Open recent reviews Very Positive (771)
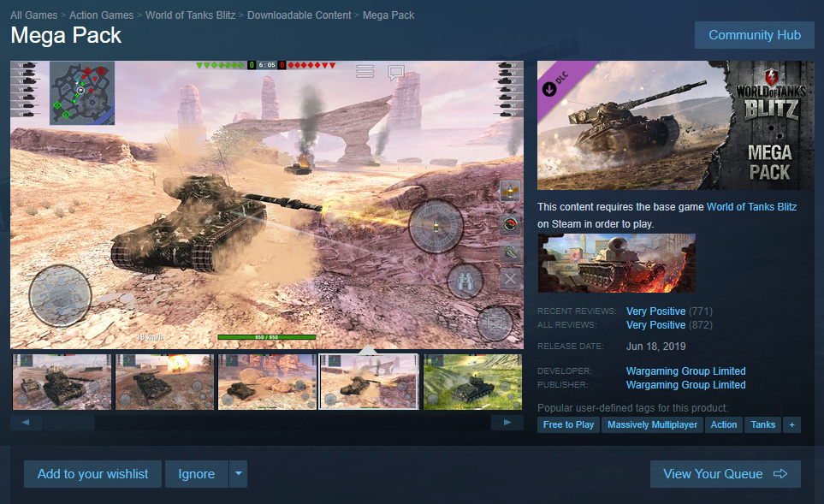Screen dimensions: 824x504 [669, 311]
